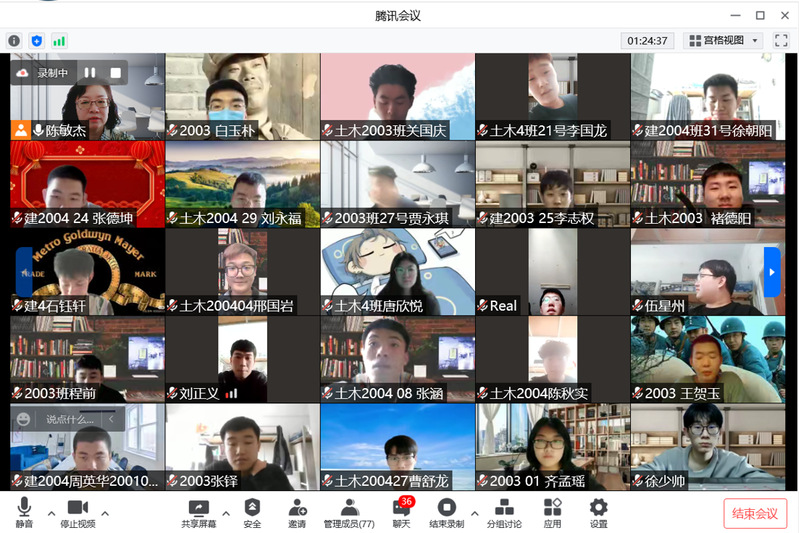Toggle end recording (结束录制) button
This screenshot has height=533, width=799.
point(447,508)
